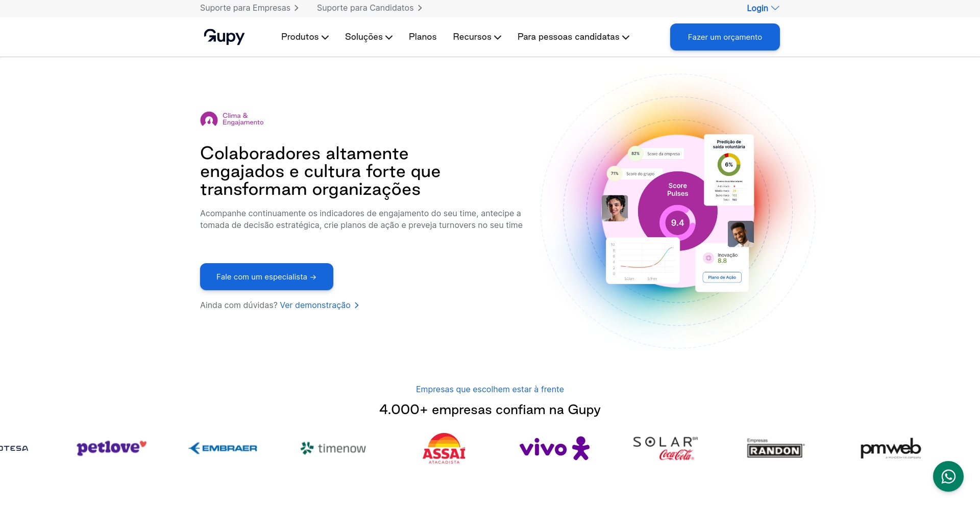
Task: Click the Embraer logo
Action: click(223, 448)
